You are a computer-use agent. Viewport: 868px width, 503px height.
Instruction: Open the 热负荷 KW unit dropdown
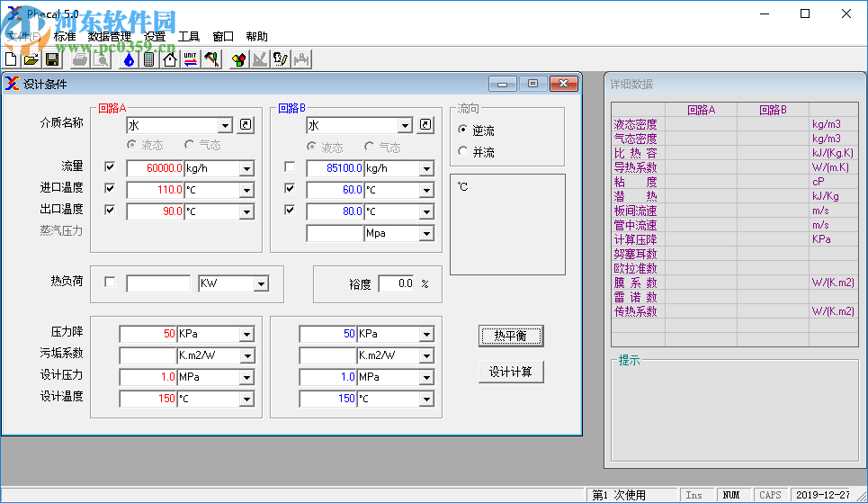[261, 283]
